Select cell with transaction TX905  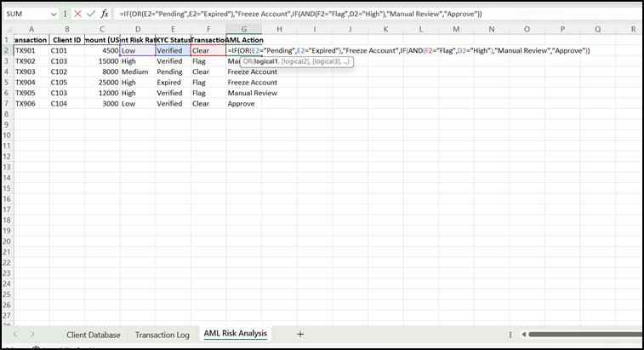(31, 93)
